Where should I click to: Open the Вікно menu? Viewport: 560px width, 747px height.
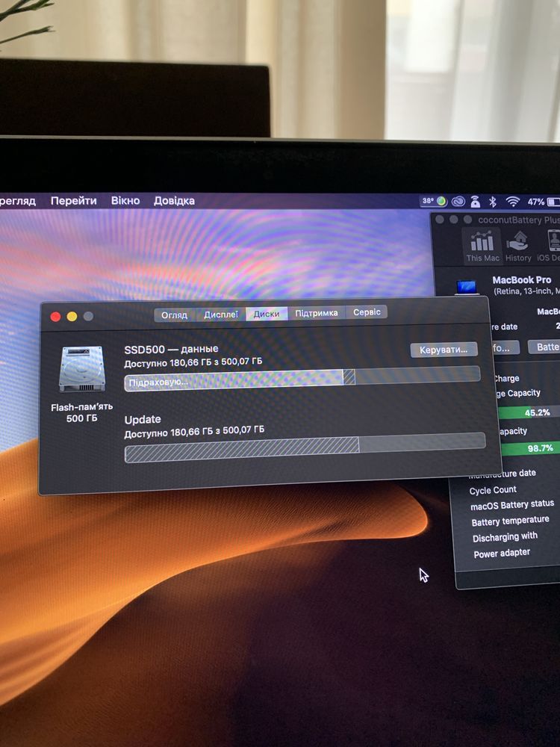(125, 200)
